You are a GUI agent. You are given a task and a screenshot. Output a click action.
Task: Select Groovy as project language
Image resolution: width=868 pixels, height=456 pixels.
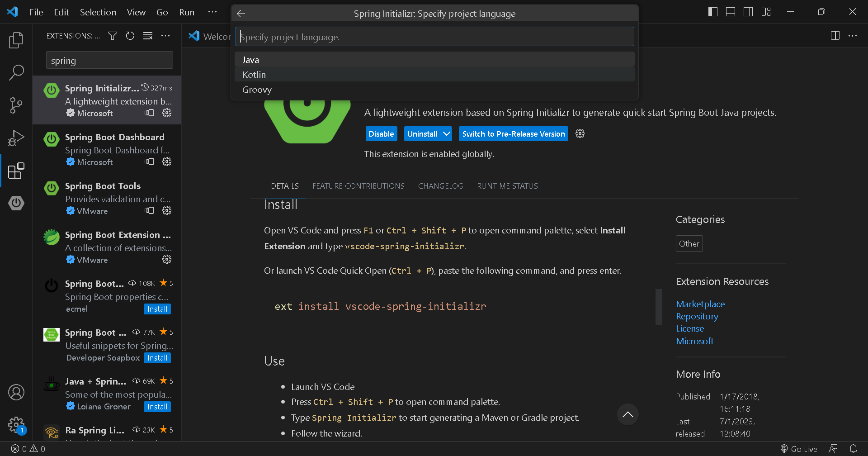(434, 89)
